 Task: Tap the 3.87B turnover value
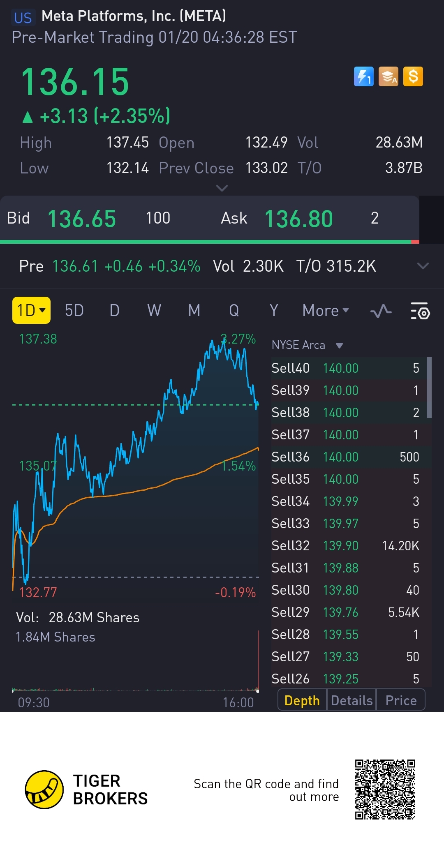click(x=404, y=168)
